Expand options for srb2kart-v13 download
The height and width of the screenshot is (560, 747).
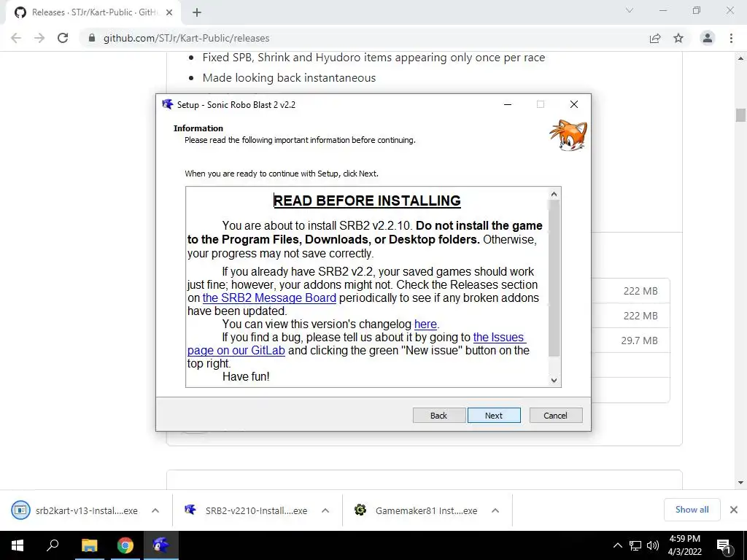[155, 510]
